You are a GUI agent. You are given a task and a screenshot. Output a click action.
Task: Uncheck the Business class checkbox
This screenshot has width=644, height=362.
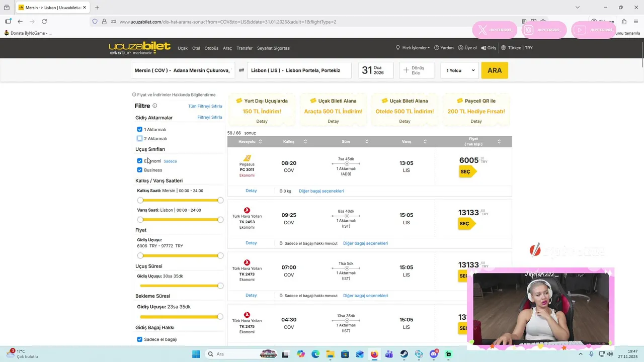click(x=140, y=170)
